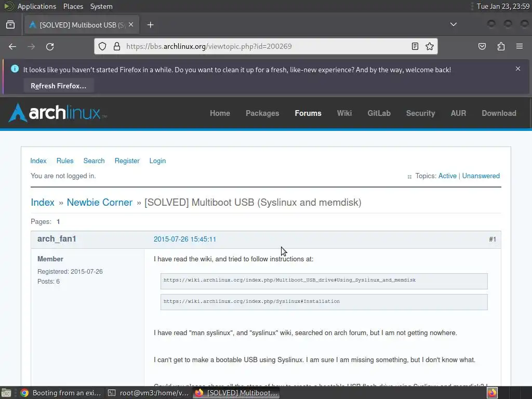Click the "Registered: 2015-07-26" text
The height and width of the screenshot is (399, 532).
[x=70, y=271]
